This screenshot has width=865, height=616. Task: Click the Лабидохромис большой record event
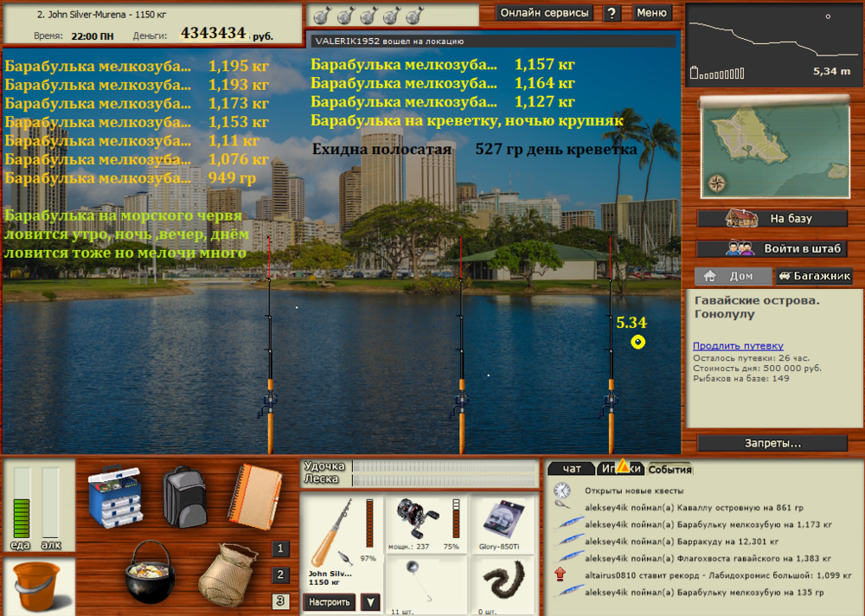coord(718,575)
